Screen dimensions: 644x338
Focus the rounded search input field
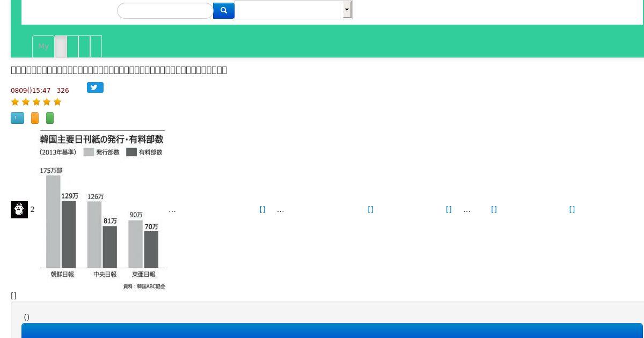tap(165, 11)
